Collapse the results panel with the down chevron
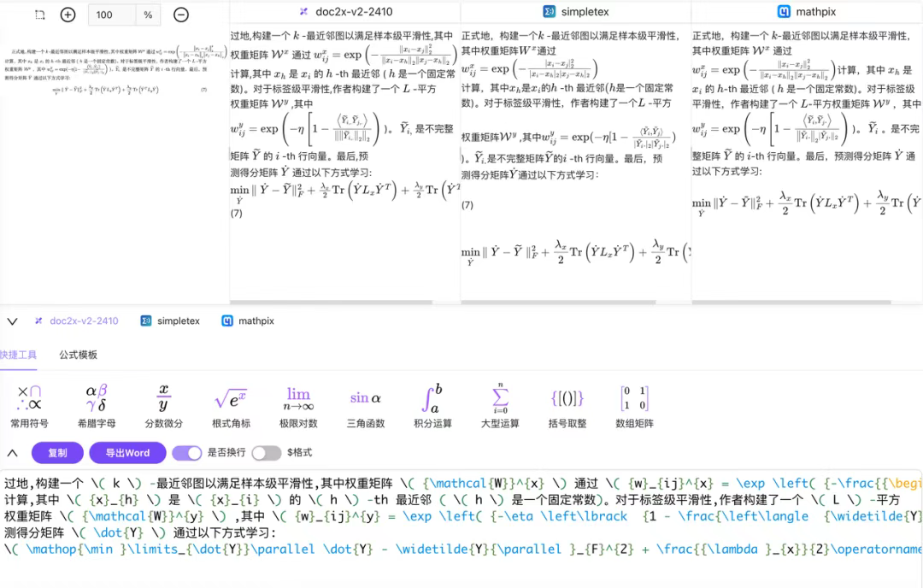Viewport: 923px width, 588px height. point(12,320)
